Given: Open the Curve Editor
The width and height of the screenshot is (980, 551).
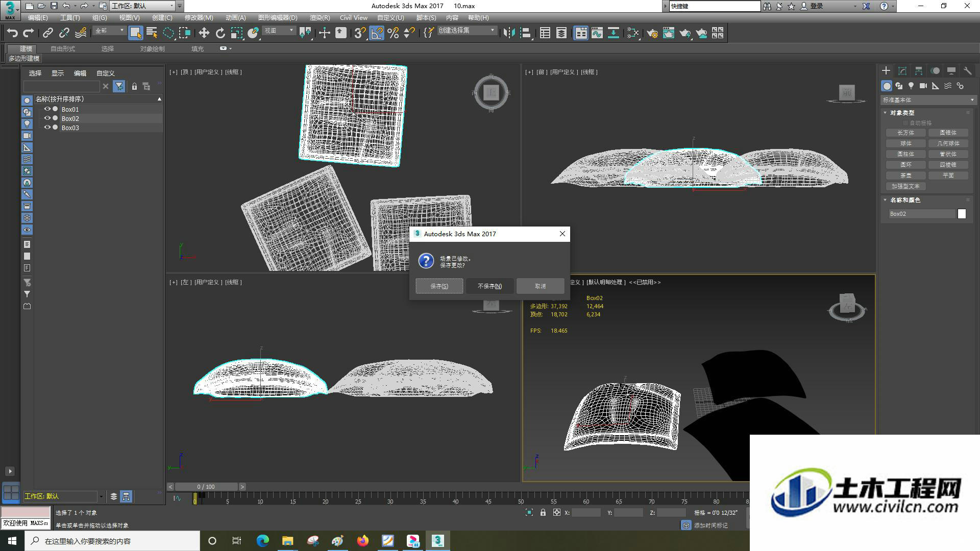Looking at the screenshot, I should click(x=597, y=33).
